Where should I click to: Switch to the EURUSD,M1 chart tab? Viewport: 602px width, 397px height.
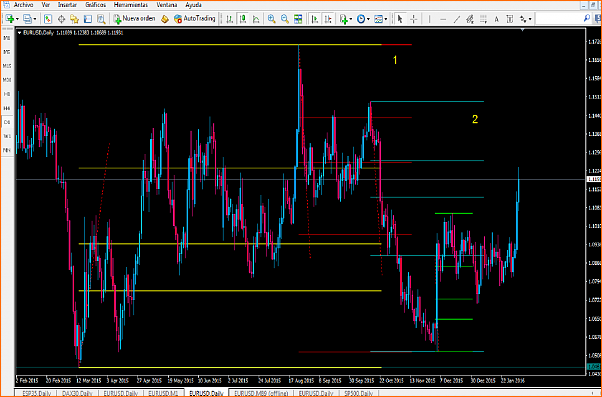163,393
